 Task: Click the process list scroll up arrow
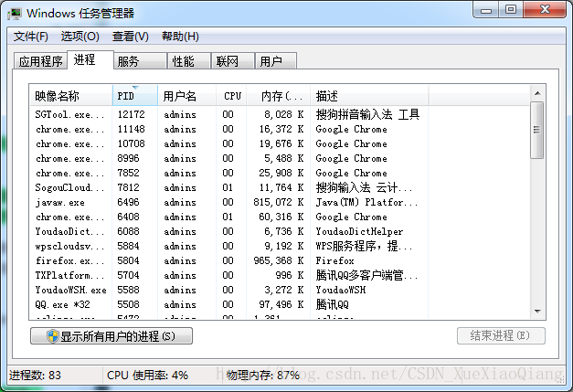(537, 93)
